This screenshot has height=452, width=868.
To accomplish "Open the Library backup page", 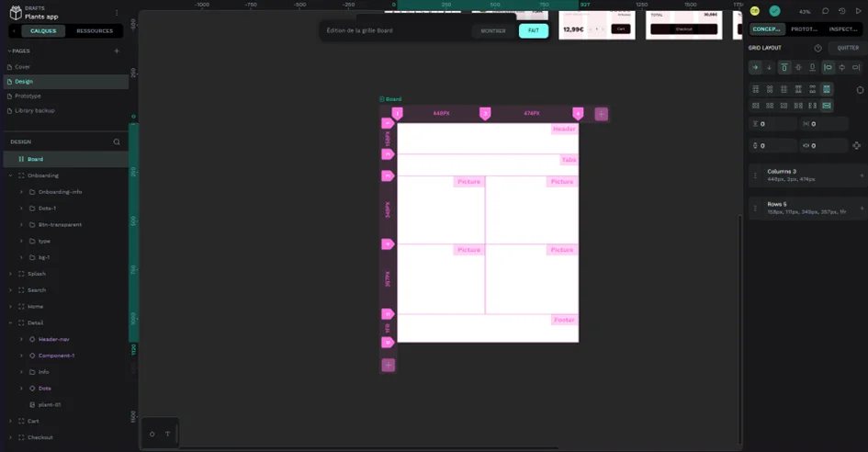I will click(x=66, y=111).
